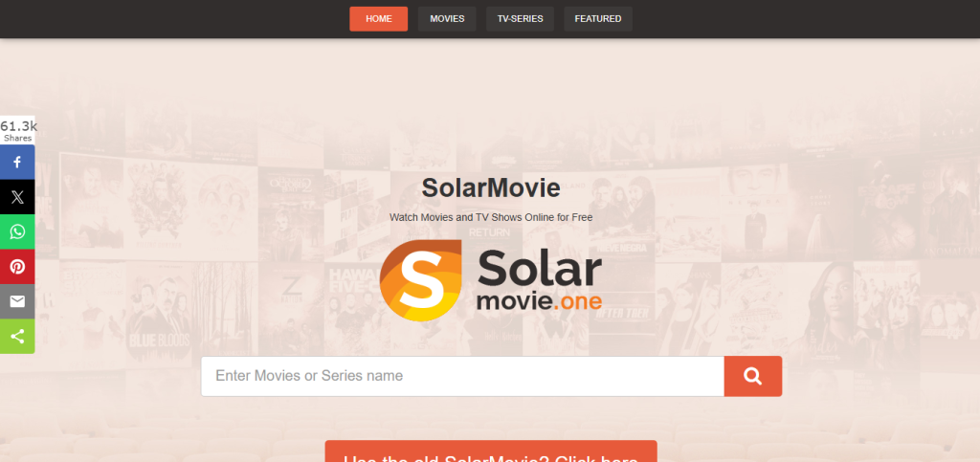The height and width of the screenshot is (462, 980).
Task: Open the FEATURED navigation tab
Action: pyautogui.click(x=598, y=19)
